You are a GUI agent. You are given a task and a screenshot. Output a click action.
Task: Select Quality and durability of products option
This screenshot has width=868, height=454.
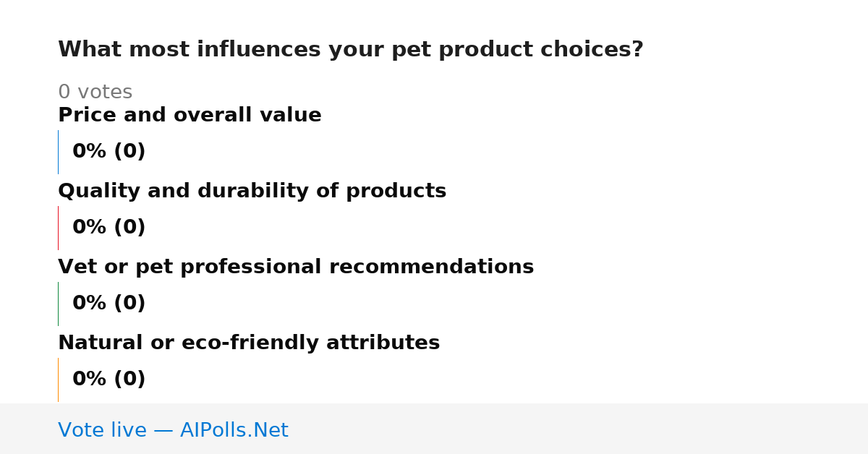click(252, 191)
